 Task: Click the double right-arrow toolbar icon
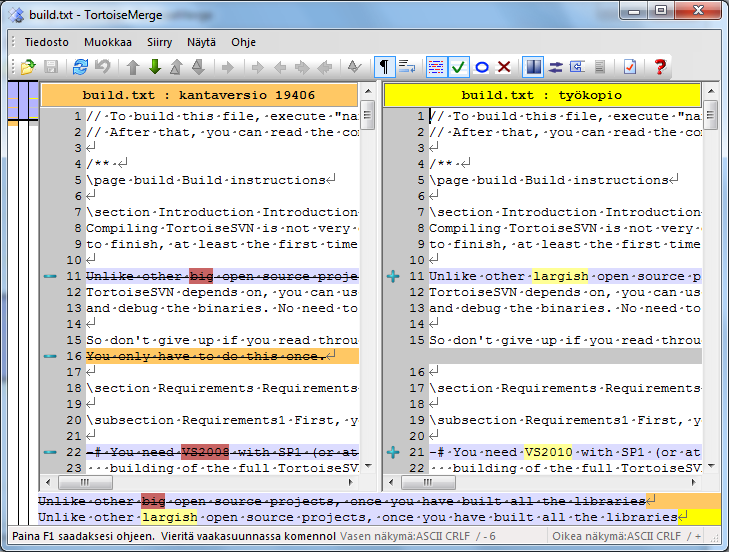coord(302,67)
